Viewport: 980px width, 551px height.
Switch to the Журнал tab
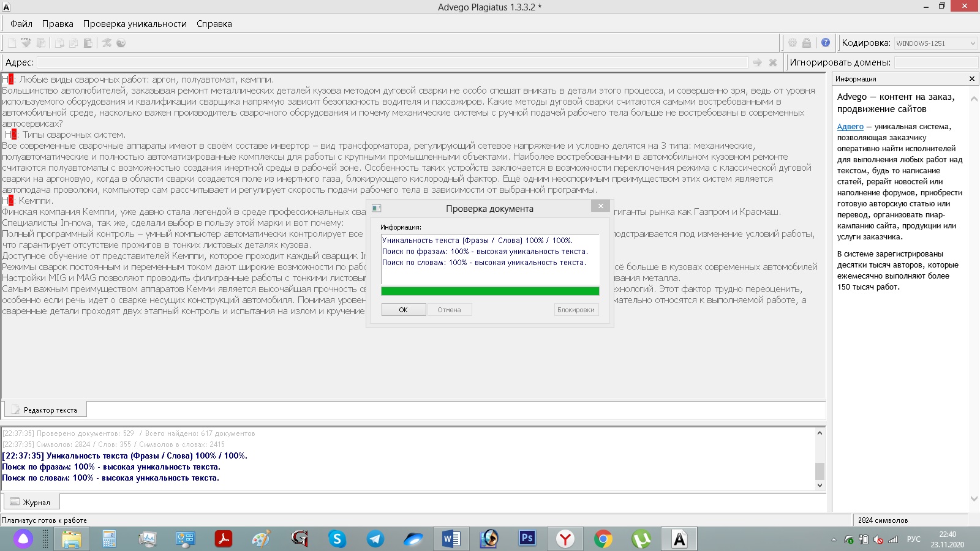point(31,502)
